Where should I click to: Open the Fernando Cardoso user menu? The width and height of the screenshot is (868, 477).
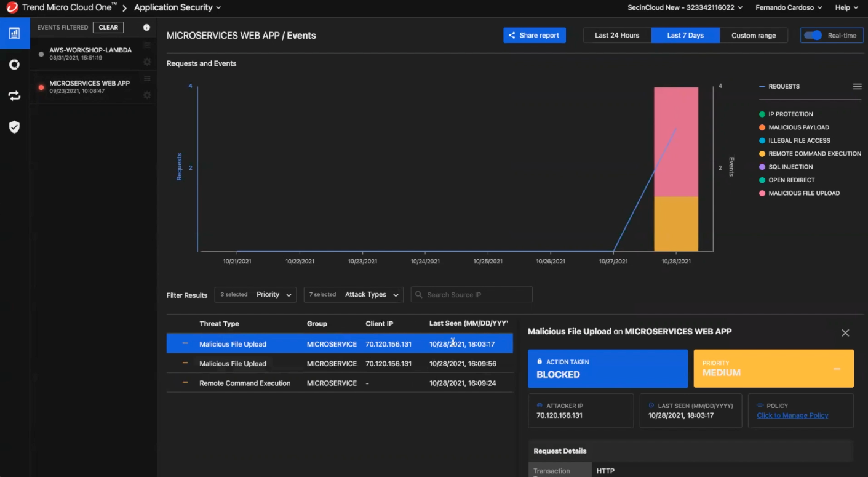click(787, 7)
